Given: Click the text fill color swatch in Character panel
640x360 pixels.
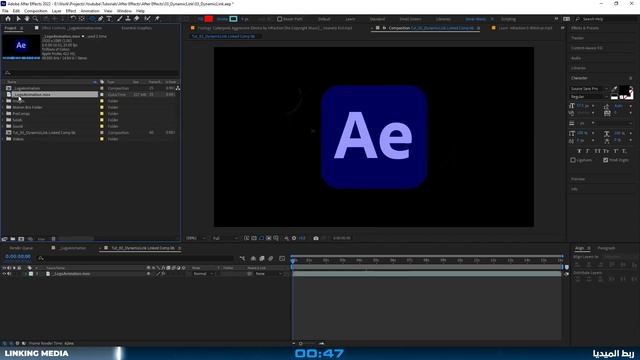Looking at the screenshot, I should coord(624,90).
